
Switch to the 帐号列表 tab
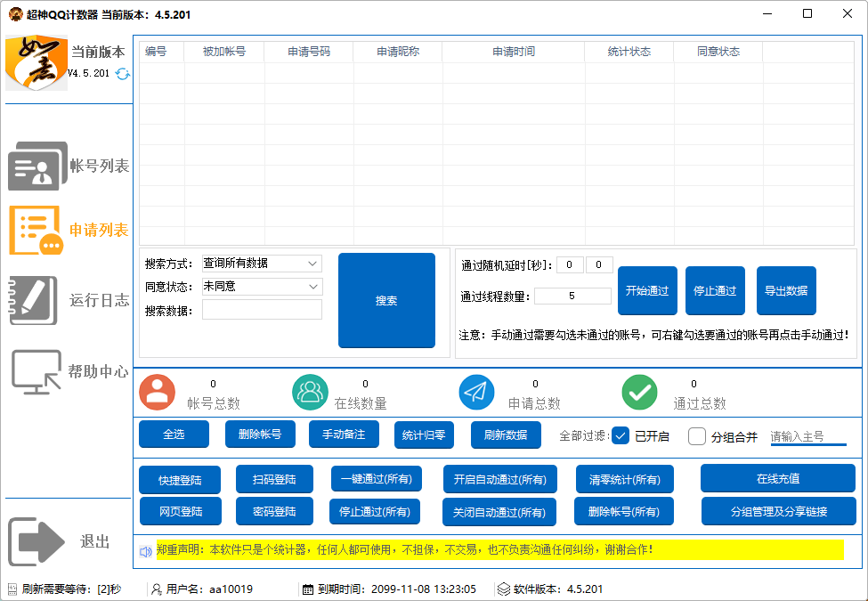100,166
